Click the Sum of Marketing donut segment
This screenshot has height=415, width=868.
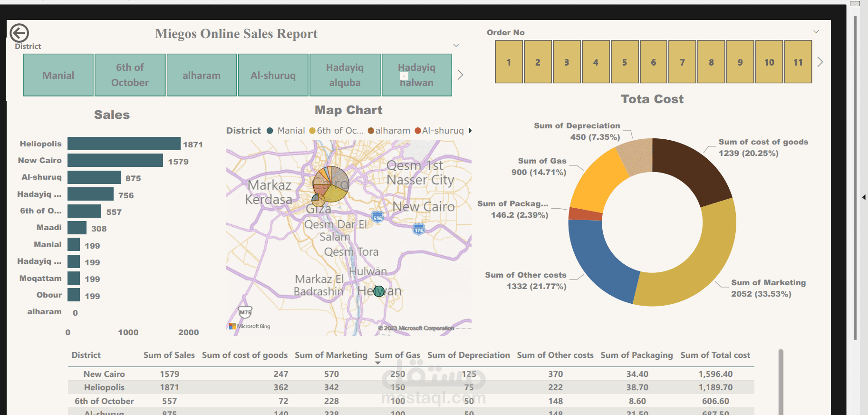(x=703, y=267)
